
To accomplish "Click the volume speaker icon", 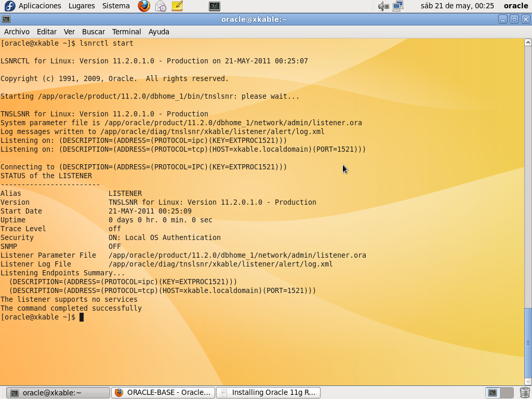I will 383,6.
